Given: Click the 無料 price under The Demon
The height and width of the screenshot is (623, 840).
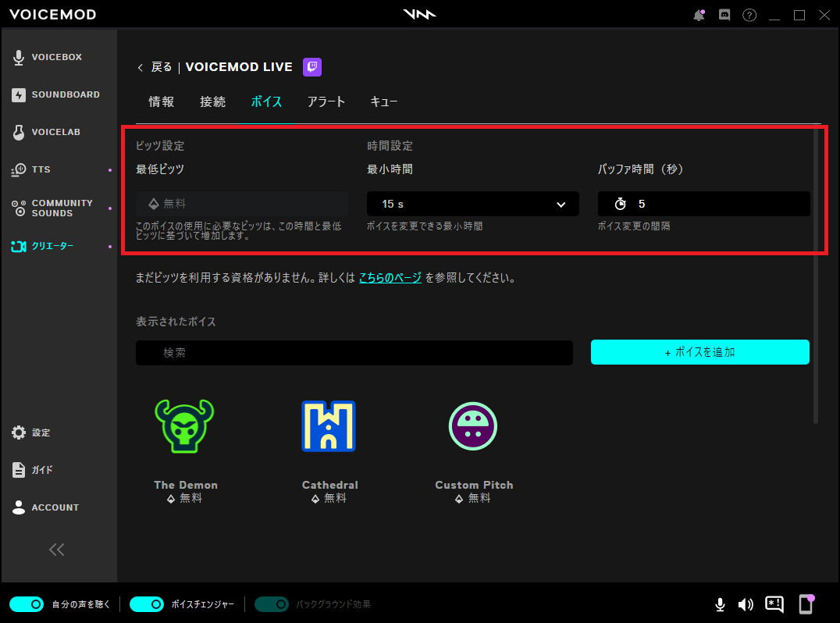Looking at the screenshot, I should click(185, 498).
